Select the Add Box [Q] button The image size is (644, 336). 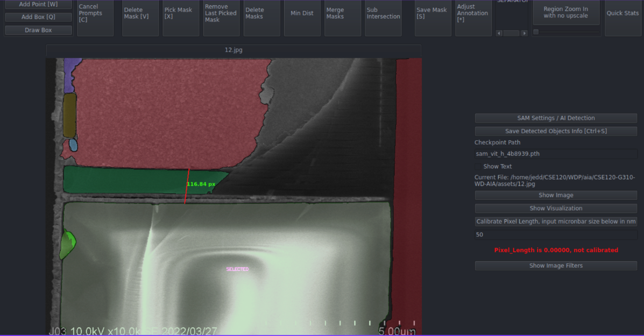pyautogui.click(x=38, y=17)
